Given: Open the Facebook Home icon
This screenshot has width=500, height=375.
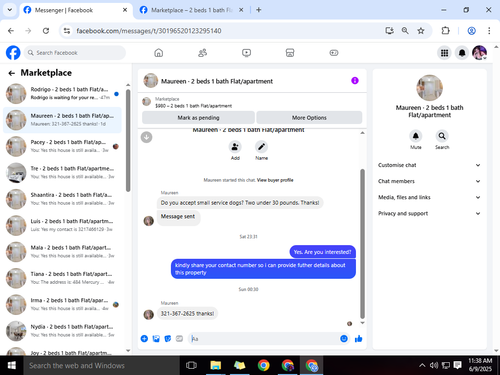Looking at the screenshot, I should tap(159, 53).
